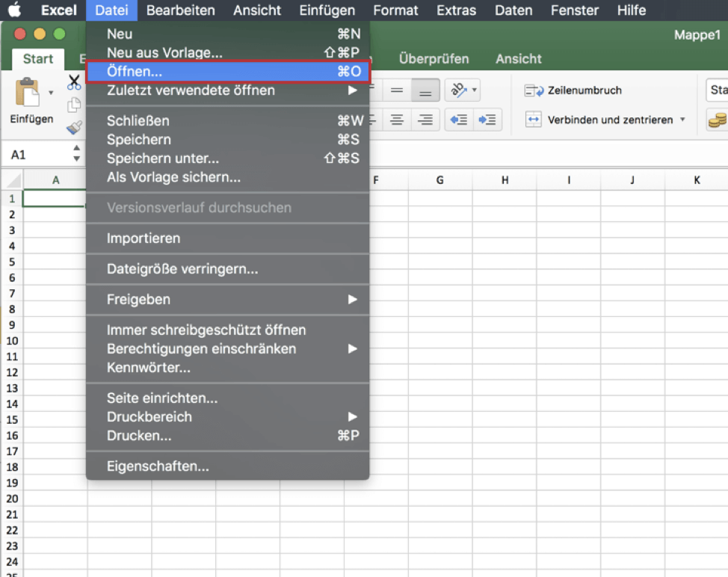The height and width of the screenshot is (577, 728).
Task: Open the Bearbeiten menu
Action: [181, 10]
